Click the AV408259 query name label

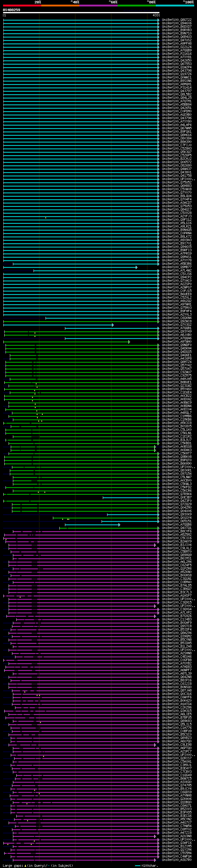11,10
